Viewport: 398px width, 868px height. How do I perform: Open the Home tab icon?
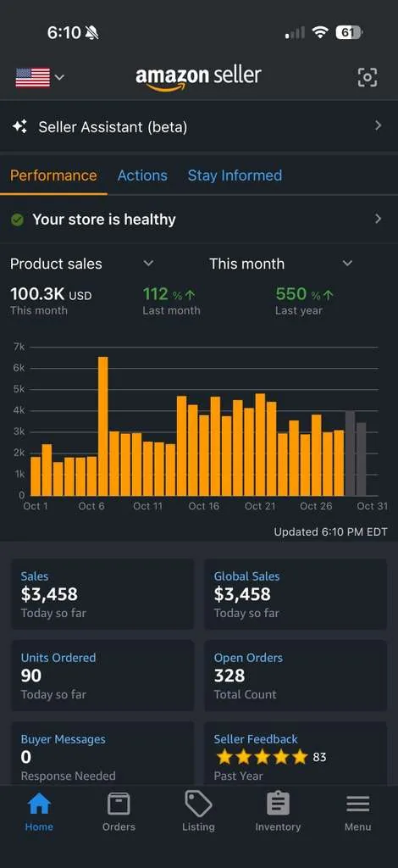pos(39,804)
